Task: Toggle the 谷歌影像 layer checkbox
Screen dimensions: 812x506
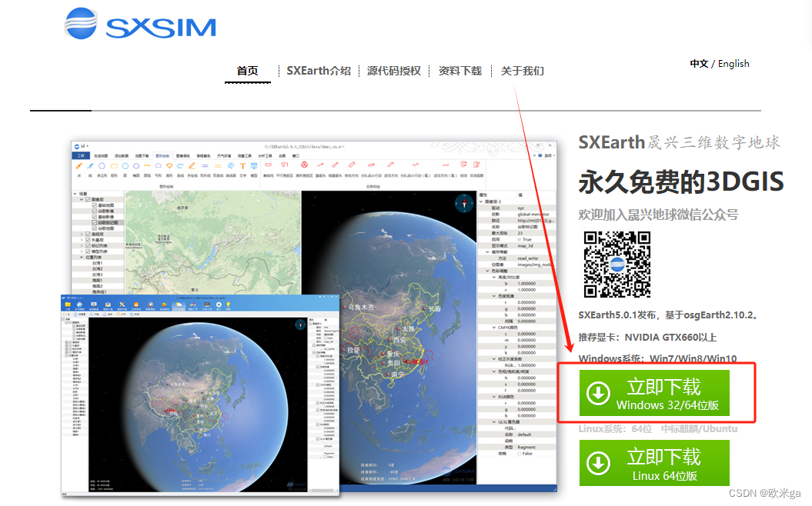Action: tap(95, 210)
